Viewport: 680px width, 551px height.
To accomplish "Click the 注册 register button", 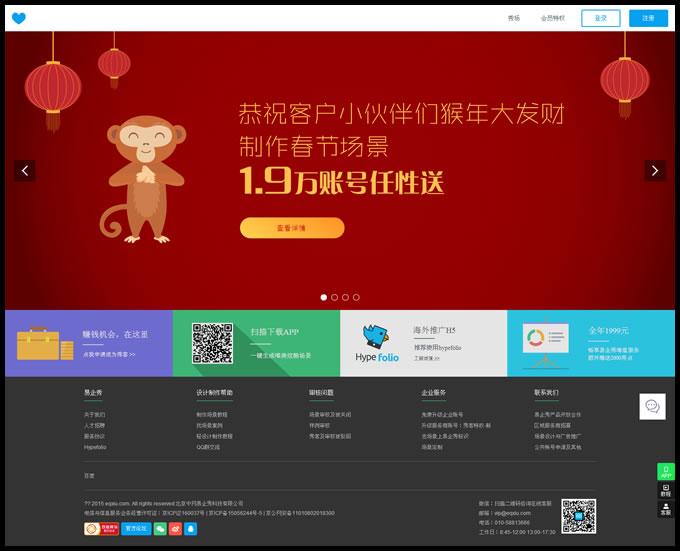I will coord(648,18).
